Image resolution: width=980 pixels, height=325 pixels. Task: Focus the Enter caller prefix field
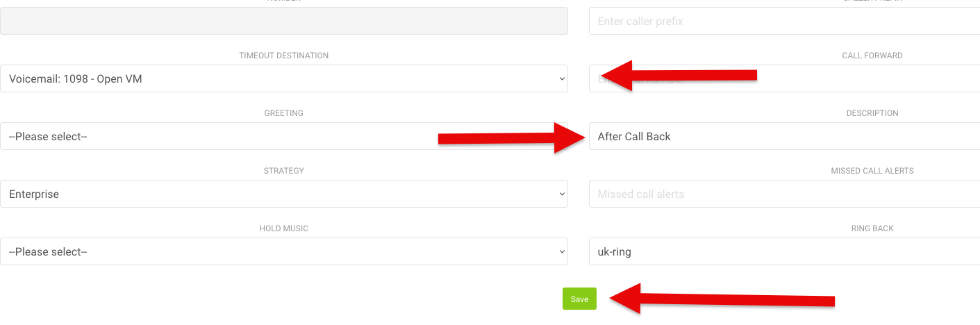[x=783, y=21]
